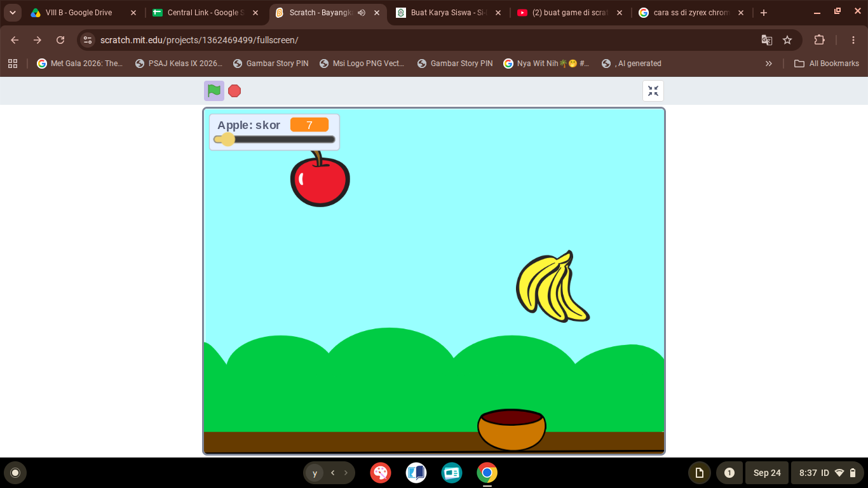Open the AI generated bookmark
Screen dimensions: 868x488
632,64
